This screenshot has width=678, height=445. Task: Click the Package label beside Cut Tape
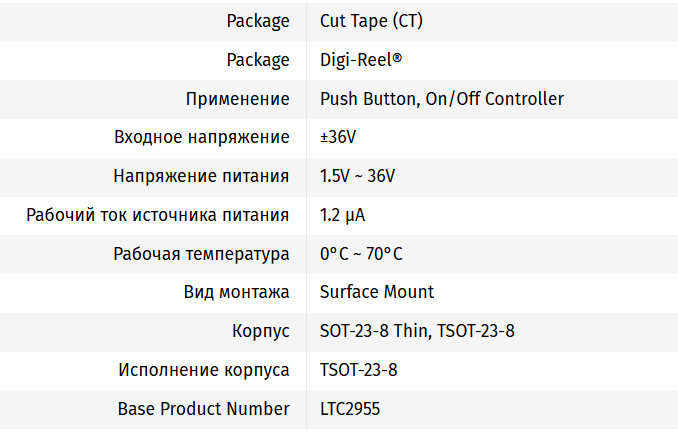(258, 21)
